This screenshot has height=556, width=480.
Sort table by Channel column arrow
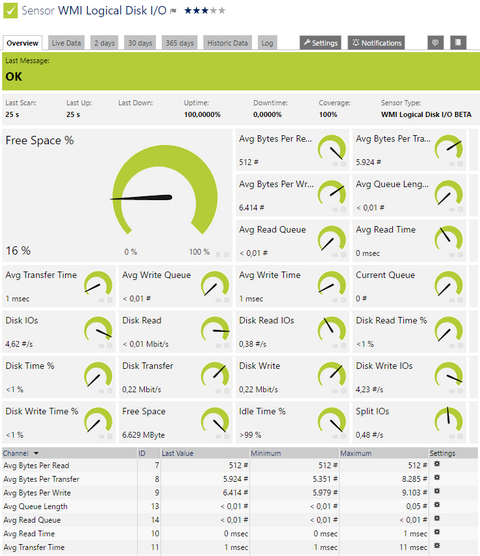click(36, 453)
